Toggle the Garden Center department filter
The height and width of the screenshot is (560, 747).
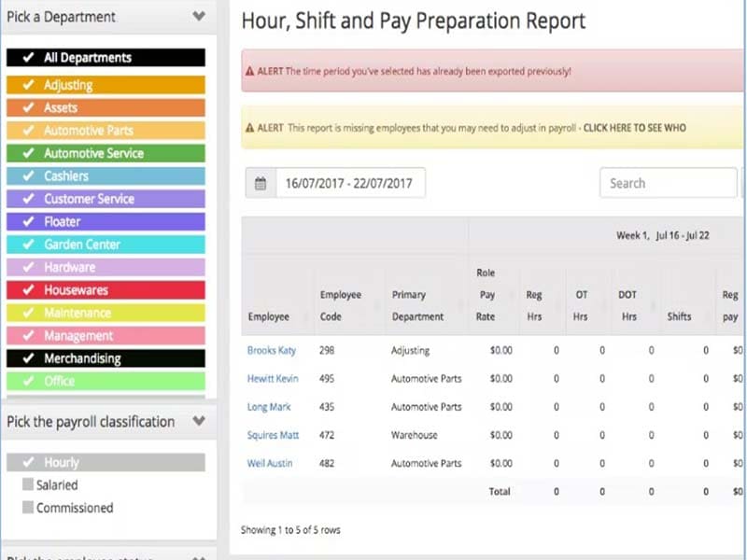coord(106,245)
